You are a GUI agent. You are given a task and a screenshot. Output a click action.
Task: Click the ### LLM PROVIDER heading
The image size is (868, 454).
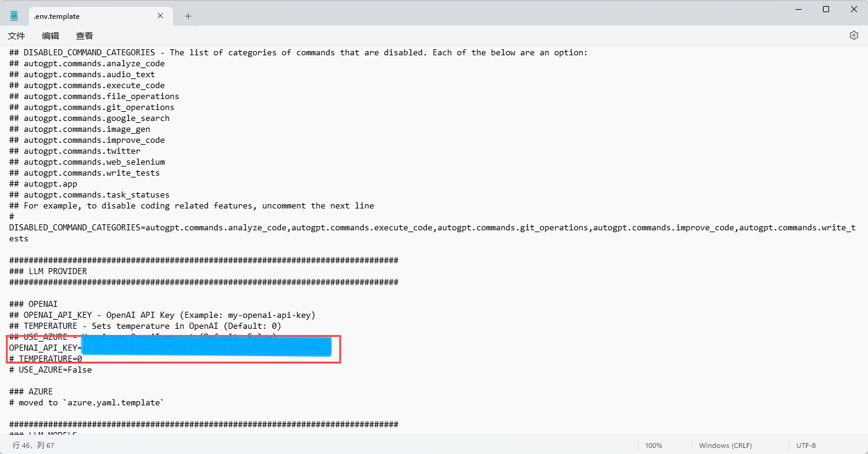pos(48,271)
